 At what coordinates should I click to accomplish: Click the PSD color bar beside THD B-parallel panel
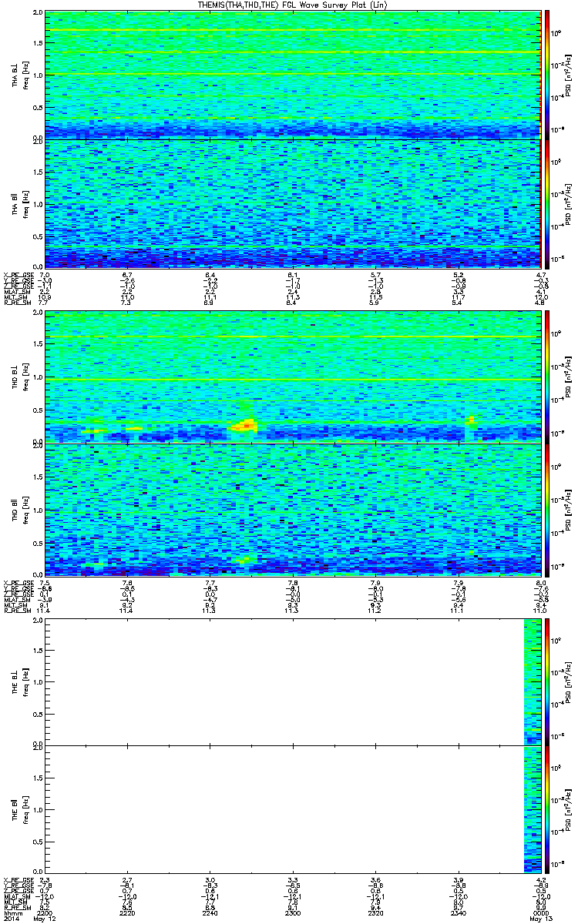click(548, 509)
